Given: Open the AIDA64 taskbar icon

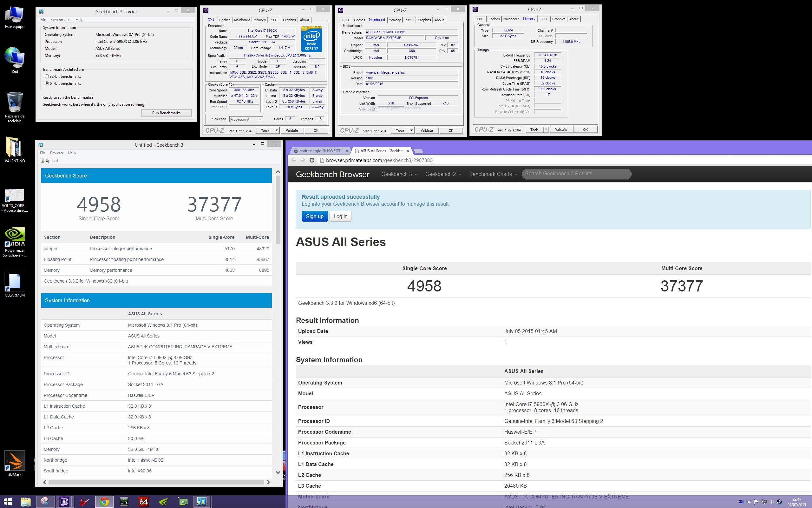Looking at the screenshot, I should coord(144,502).
